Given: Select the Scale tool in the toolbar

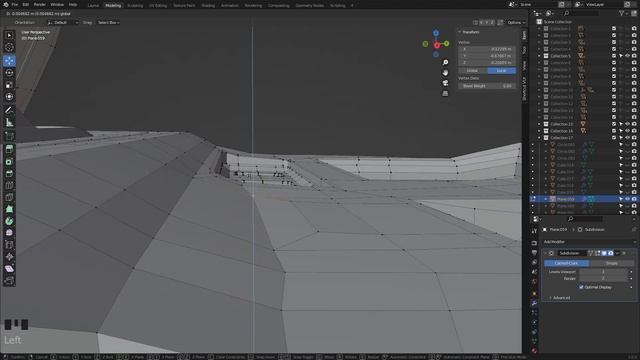Looking at the screenshot, I should pos(9,85).
